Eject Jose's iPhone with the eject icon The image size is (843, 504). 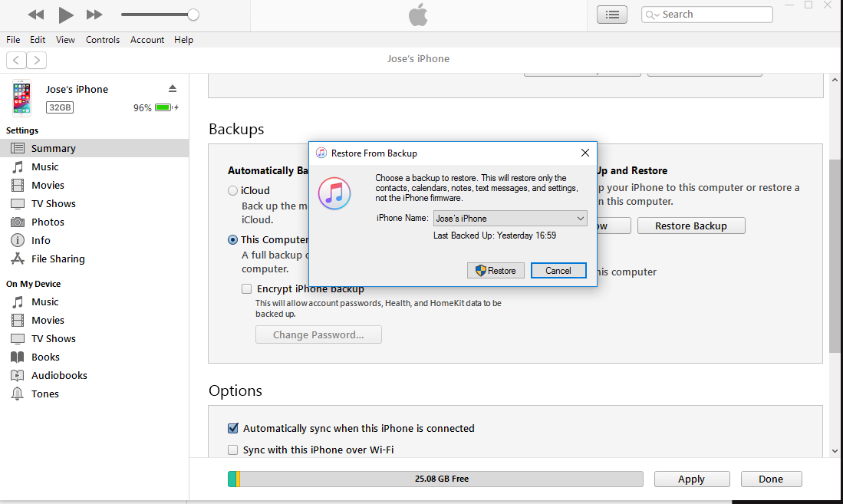coord(173,89)
